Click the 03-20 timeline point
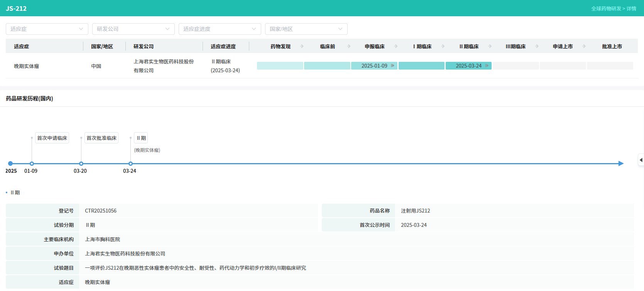 [x=81, y=164]
